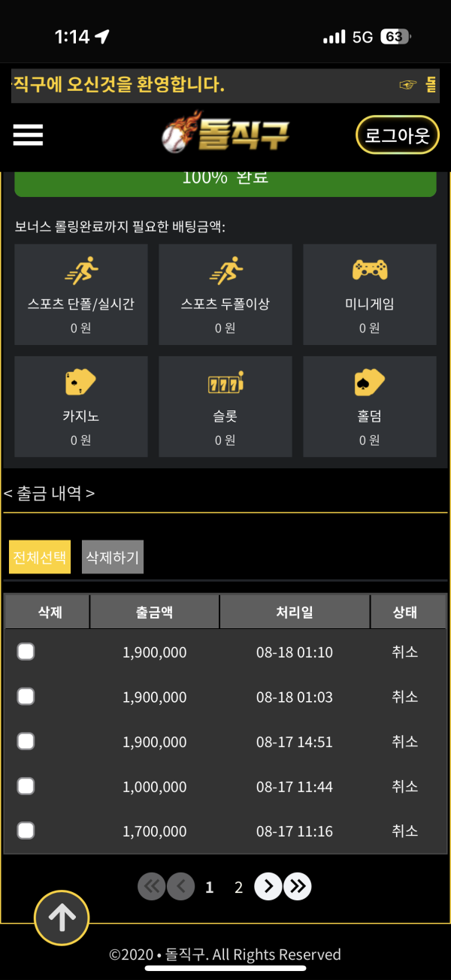Click the 전체선택 select-all button
The width and height of the screenshot is (451, 980).
(x=39, y=556)
